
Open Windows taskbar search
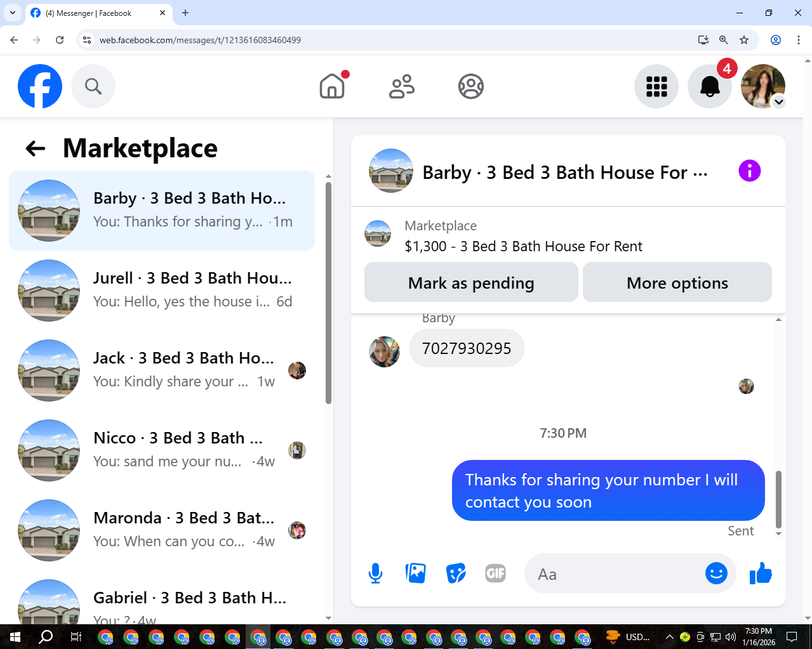pos(46,637)
